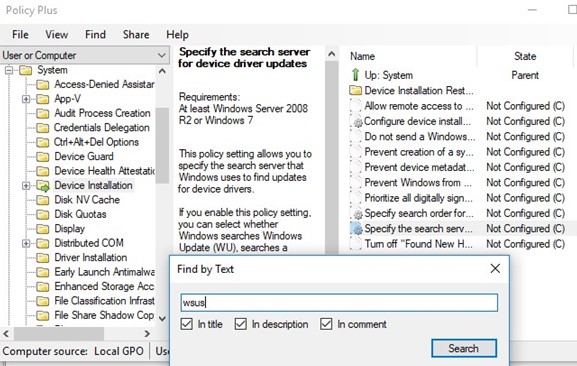Click the Search button in Find by Text
This screenshot has width=577, height=366.
click(464, 348)
